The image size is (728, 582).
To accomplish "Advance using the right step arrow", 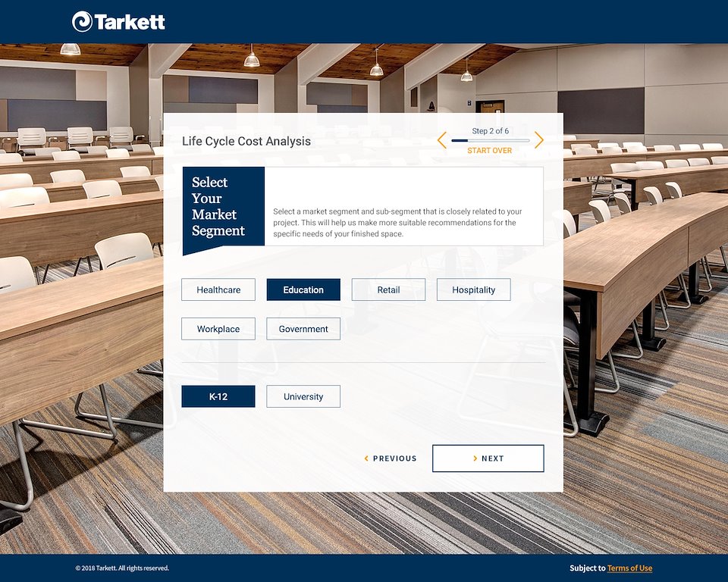I will click(538, 140).
